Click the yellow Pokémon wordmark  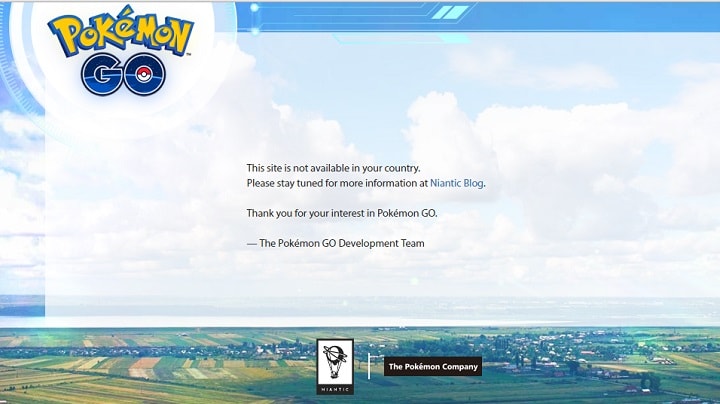tap(122, 37)
